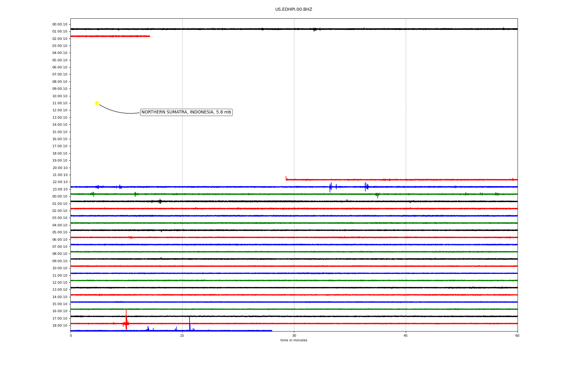Viewport: 588px width, 368px height.
Task: Click the 11:00:10 label beside the star
Action: click(x=60, y=103)
